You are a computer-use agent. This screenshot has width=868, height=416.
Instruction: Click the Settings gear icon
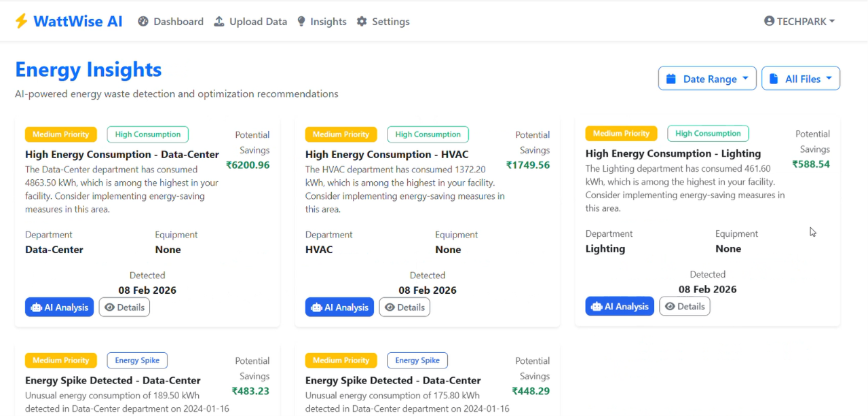tap(362, 21)
